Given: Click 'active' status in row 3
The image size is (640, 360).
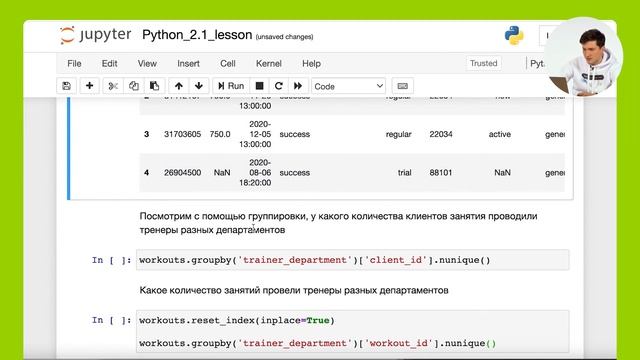Looking at the screenshot, I should coord(500,134).
